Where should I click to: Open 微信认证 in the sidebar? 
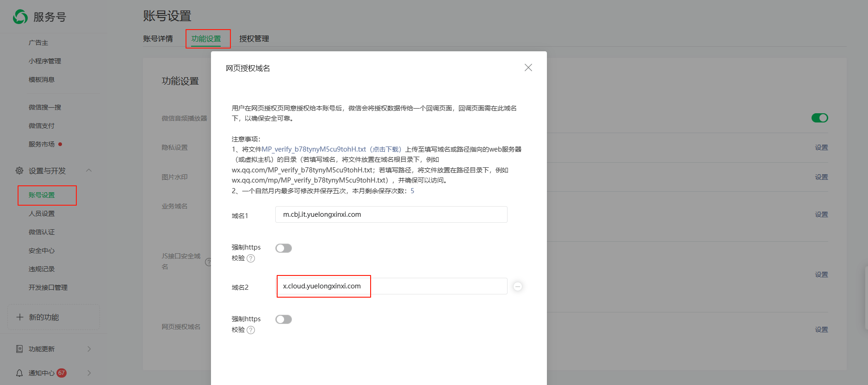(x=42, y=232)
